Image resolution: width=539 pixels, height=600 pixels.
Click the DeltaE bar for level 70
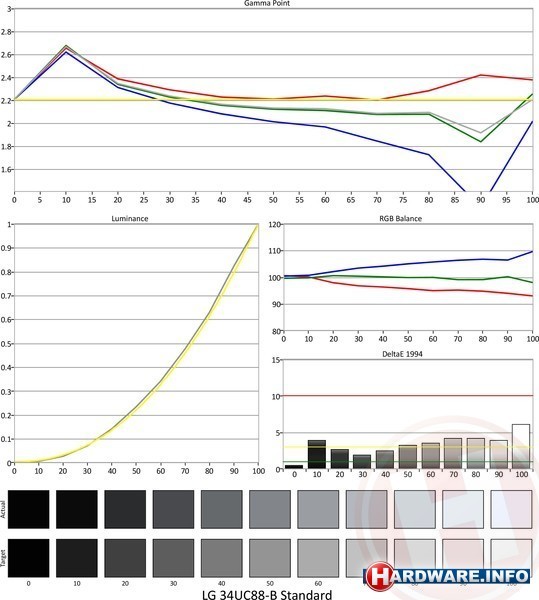click(453, 453)
